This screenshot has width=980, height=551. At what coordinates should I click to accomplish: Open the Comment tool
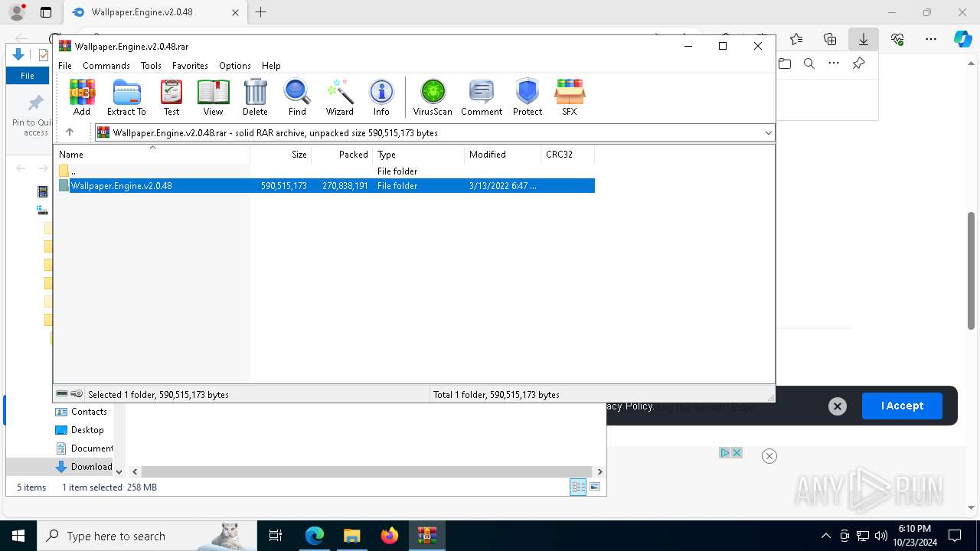[x=482, y=97]
